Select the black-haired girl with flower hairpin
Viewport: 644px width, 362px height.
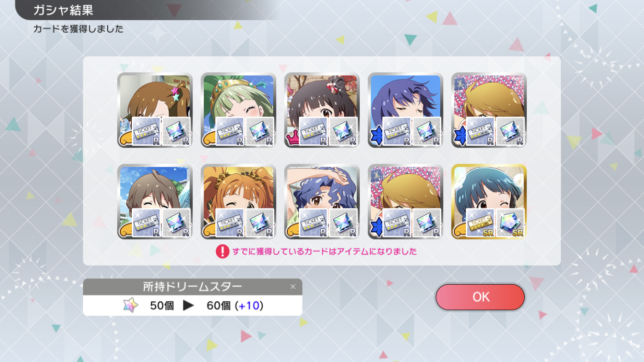pyautogui.click(x=322, y=110)
